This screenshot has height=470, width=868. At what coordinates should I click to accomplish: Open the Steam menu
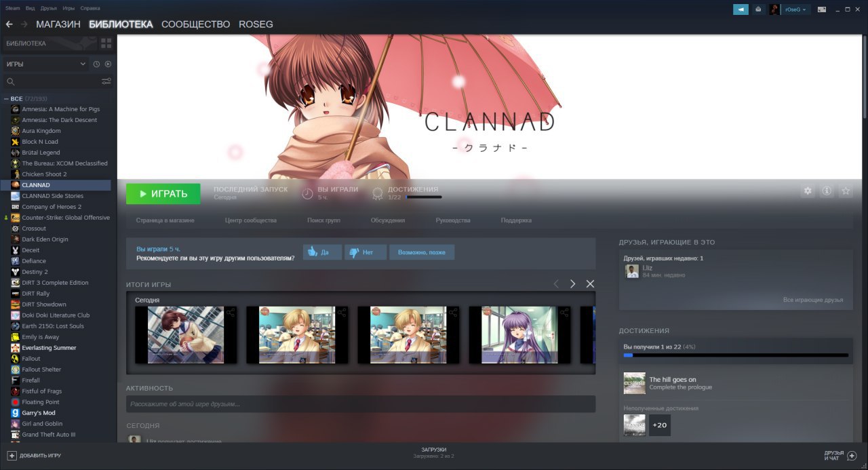[13, 8]
